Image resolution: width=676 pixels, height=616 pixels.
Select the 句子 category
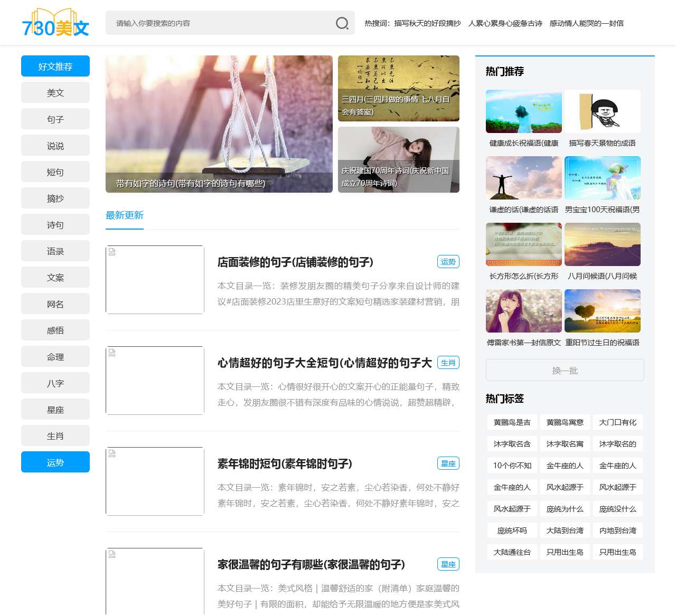click(55, 119)
